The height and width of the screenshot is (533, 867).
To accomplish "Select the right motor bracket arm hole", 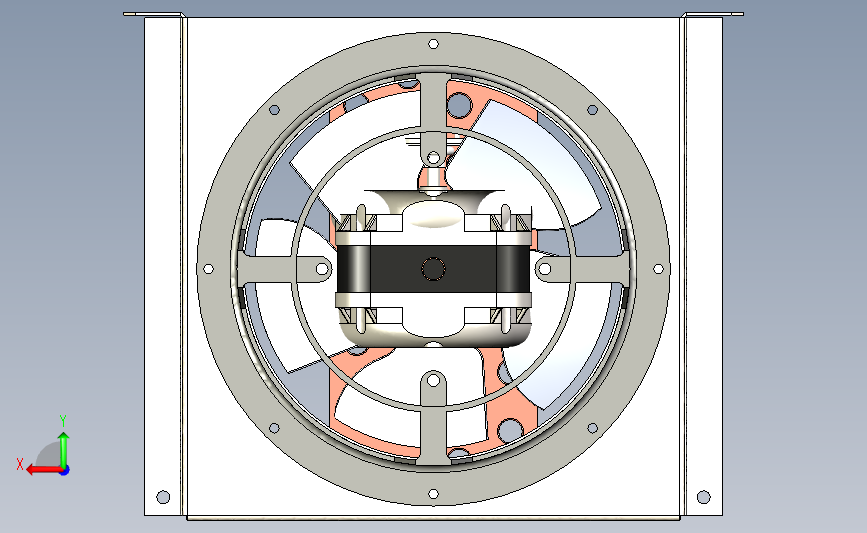I will tap(545, 269).
